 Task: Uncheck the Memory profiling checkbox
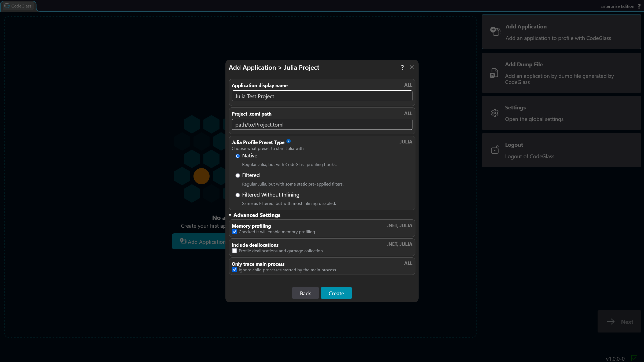tap(235, 232)
